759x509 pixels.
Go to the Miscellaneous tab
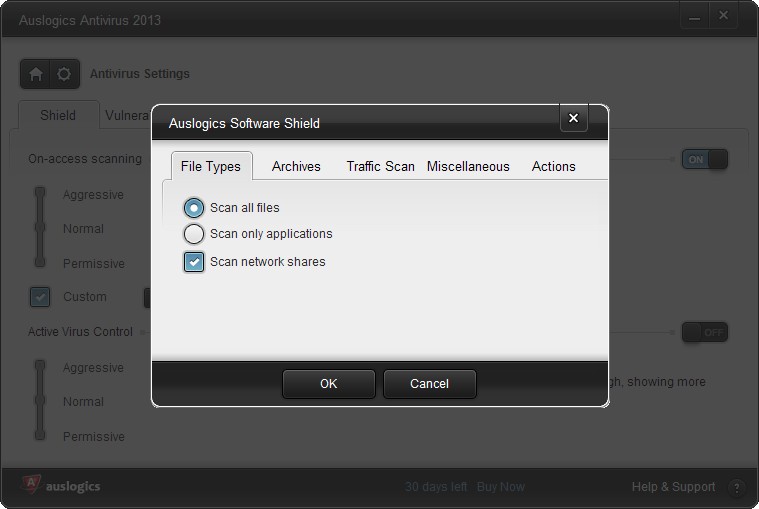(x=468, y=166)
